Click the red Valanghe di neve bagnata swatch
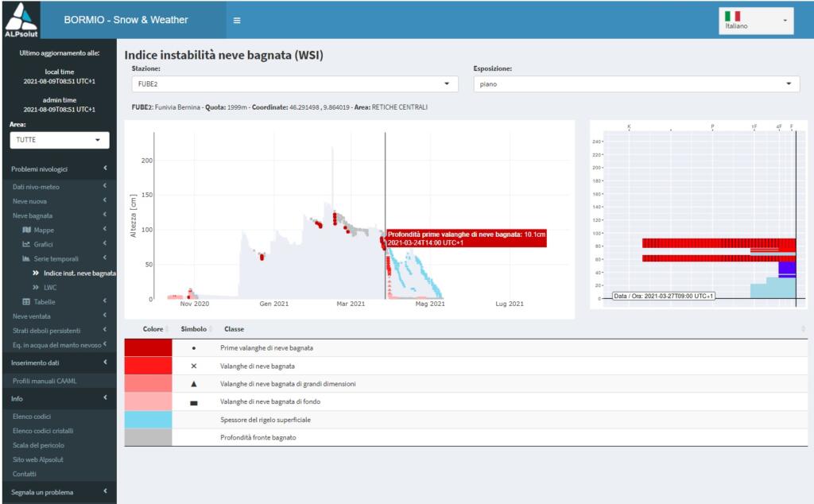This screenshot has height=504, width=814. click(x=148, y=366)
